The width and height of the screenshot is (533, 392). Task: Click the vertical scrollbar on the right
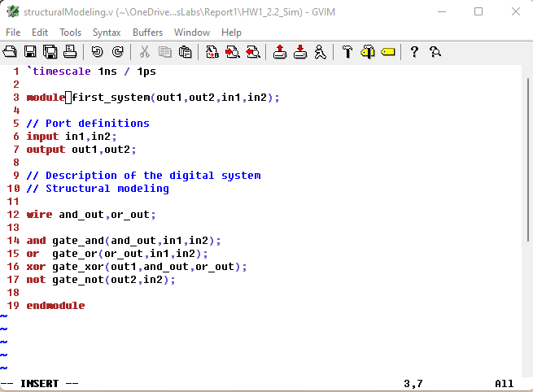[x=527, y=220]
